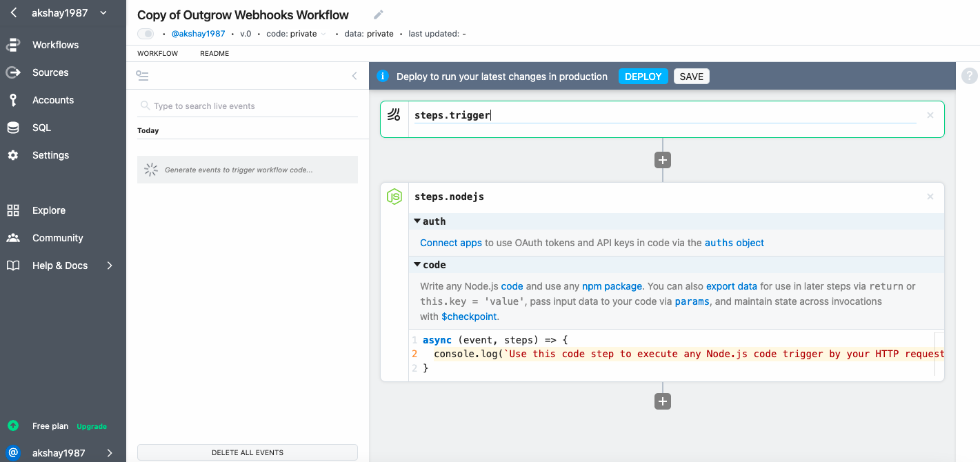980x462 pixels.
Task: Click the SQL database icon
Action: click(13, 128)
